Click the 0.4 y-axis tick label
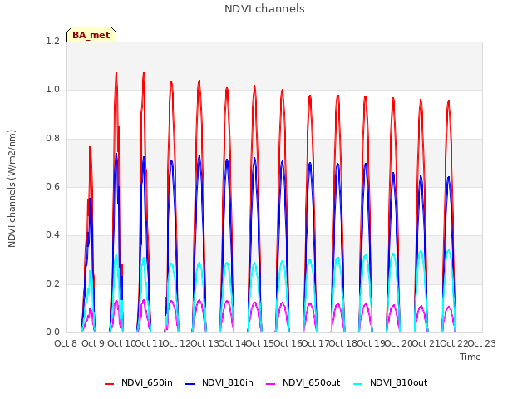Screen dimensions: 532x399 pyautogui.click(x=52, y=235)
